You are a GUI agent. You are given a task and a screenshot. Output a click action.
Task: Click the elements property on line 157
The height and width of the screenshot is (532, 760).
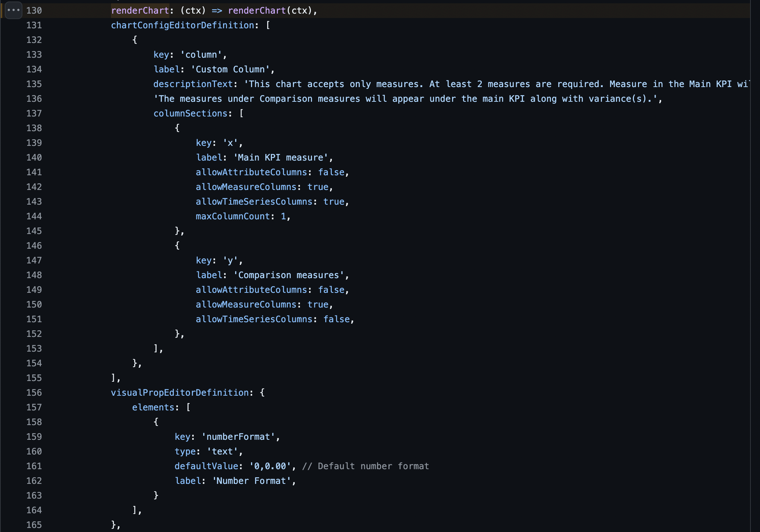153,407
